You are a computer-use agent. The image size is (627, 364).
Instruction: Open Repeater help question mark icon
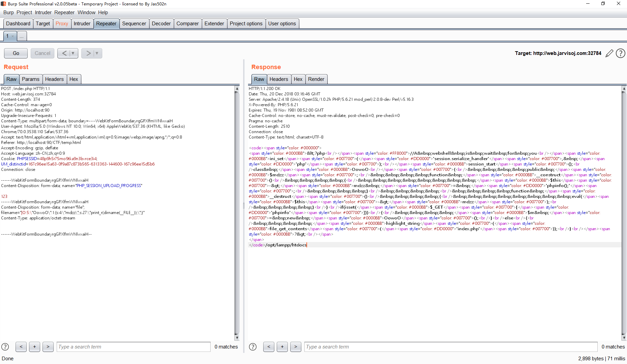(x=621, y=53)
